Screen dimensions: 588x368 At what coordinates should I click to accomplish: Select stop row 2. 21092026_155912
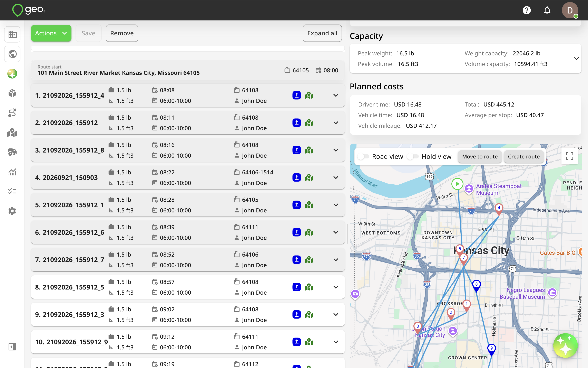[x=188, y=123]
